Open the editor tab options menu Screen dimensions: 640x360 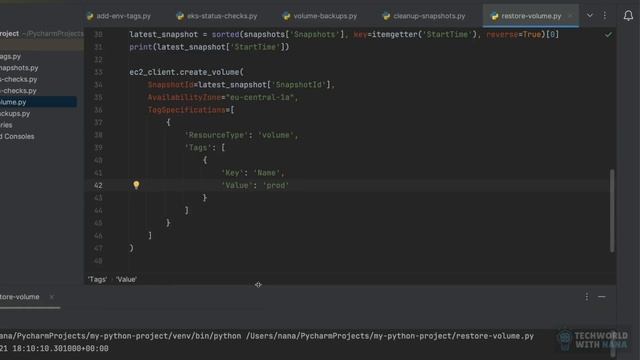604,16
